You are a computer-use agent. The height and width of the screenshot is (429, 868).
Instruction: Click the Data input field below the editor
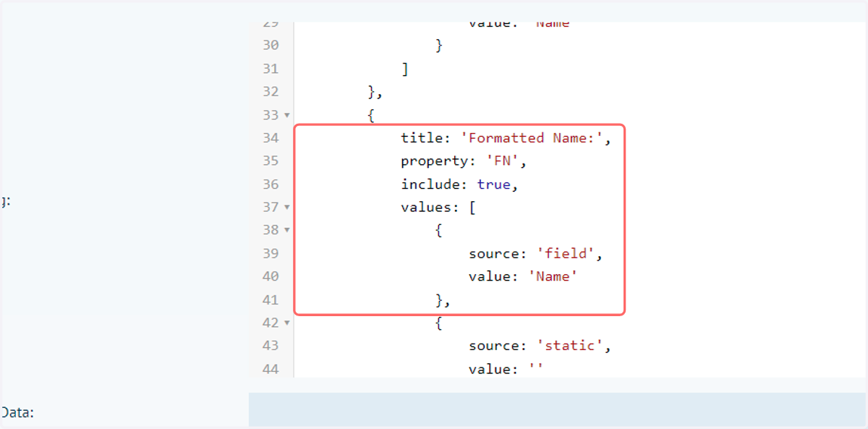(557, 409)
